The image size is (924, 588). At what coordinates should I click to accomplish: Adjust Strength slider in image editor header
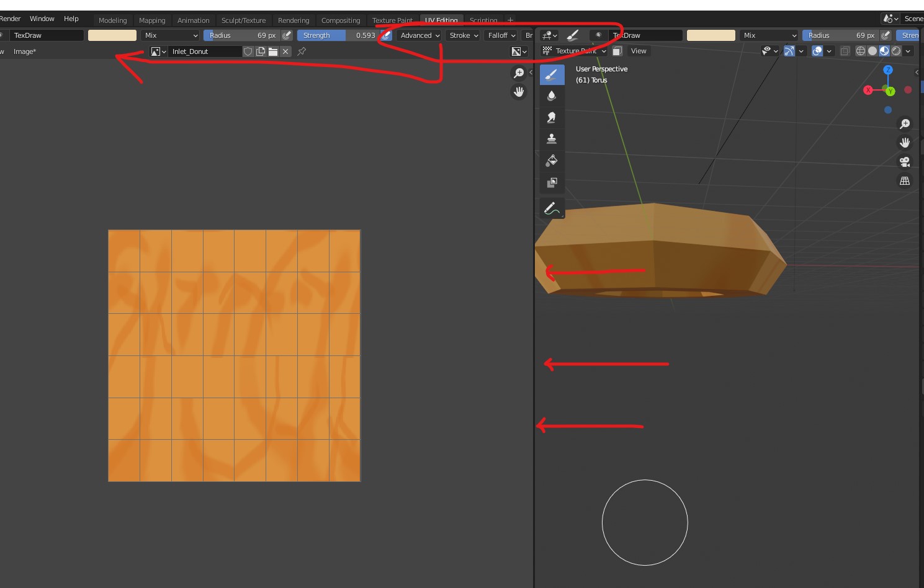coord(338,35)
